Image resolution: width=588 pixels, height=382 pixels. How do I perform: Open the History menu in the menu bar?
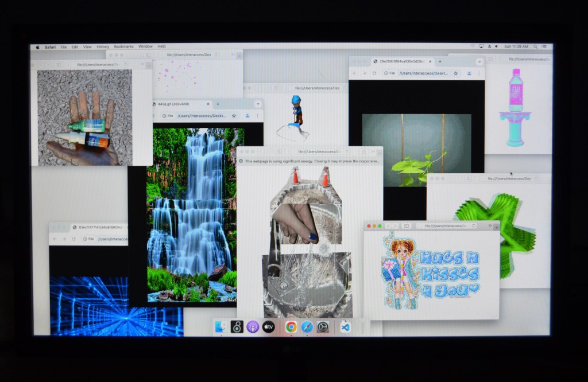(103, 46)
